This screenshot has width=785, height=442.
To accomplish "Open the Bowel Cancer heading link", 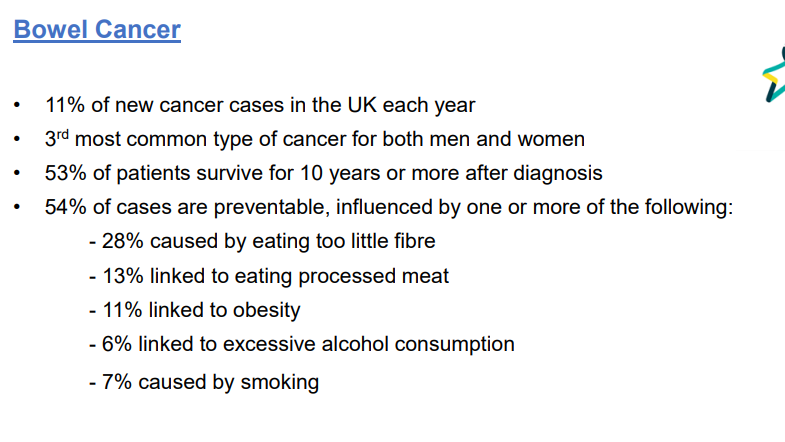I will coord(97,30).
